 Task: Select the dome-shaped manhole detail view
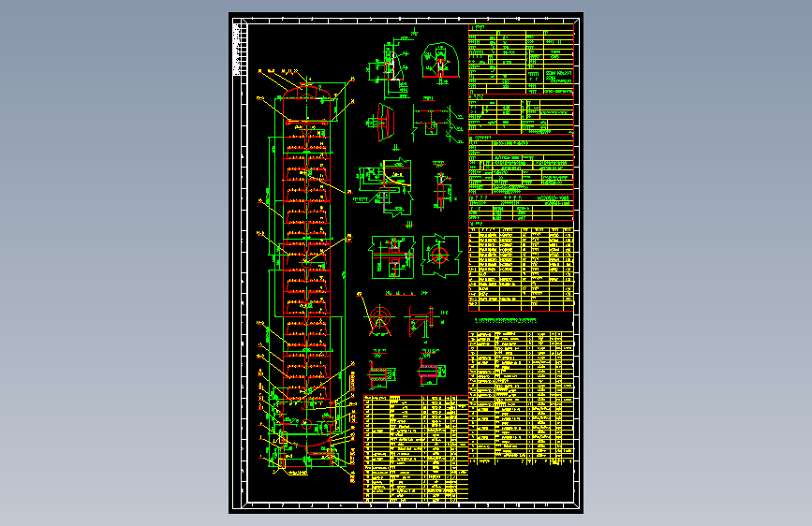tap(440, 62)
